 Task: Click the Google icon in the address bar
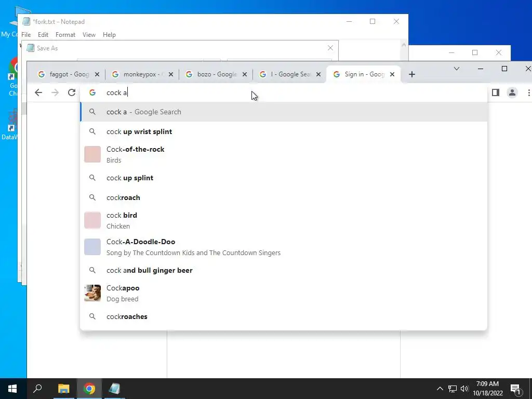click(92, 92)
